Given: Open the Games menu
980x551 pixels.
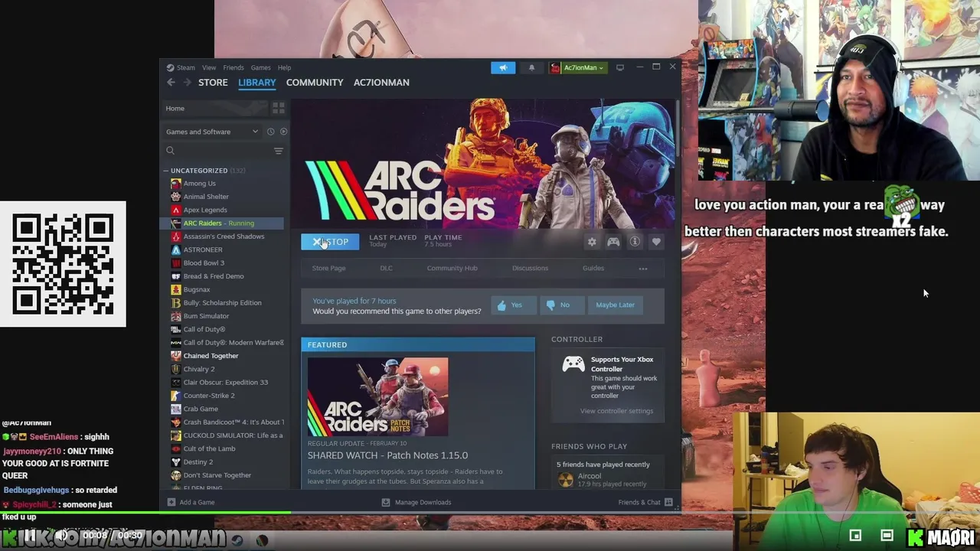Looking at the screenshot, I should tap(260, 67).
